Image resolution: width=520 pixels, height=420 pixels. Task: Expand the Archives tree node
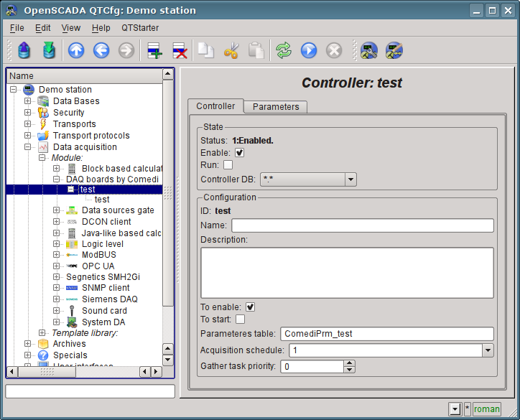point(27,344)
